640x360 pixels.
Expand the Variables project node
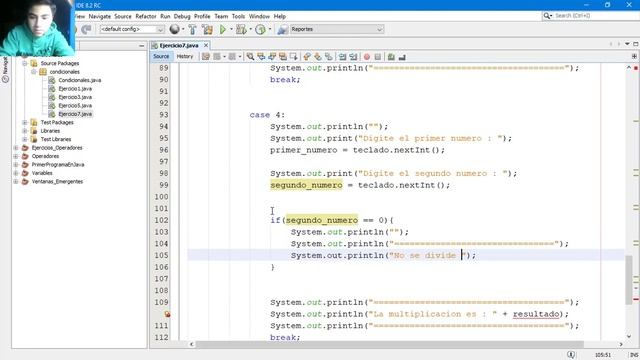16,173
